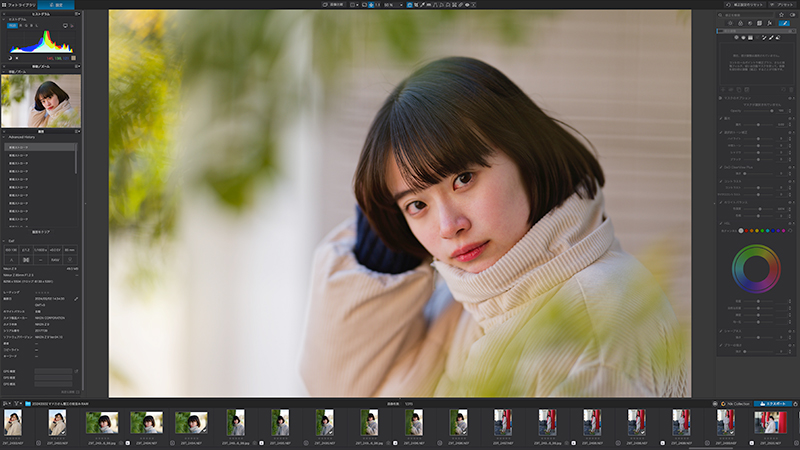The height and width of the screenshot is (450, 800).
Task: Select the white balance eyedropper tool
Action: tap(423, 5)
